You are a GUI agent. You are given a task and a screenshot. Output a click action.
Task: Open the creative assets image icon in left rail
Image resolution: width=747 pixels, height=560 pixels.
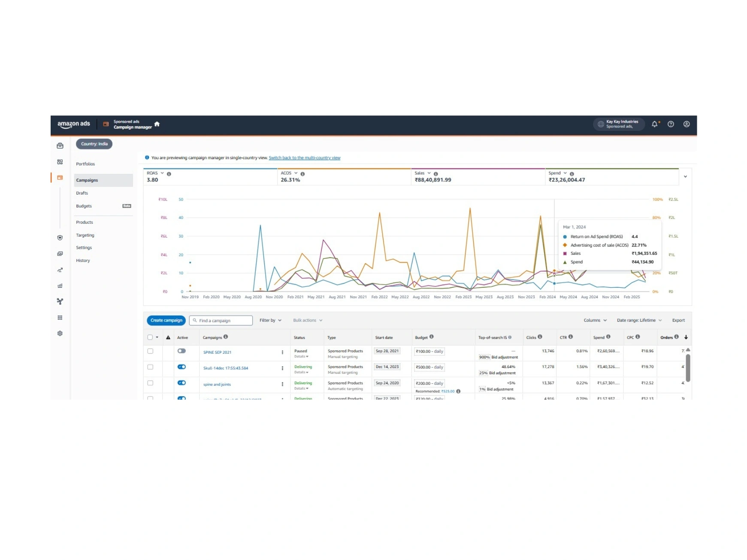point(60,253)
